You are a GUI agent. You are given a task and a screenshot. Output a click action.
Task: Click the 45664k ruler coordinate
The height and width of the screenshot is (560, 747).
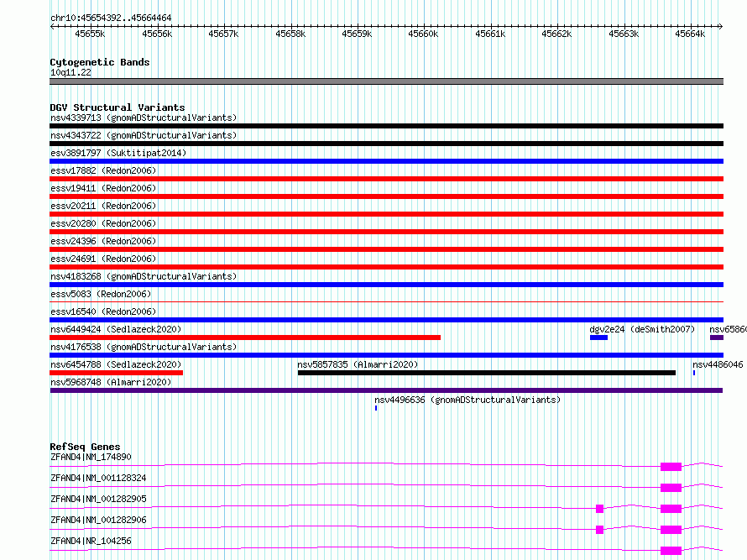click(x=690, y=34)
